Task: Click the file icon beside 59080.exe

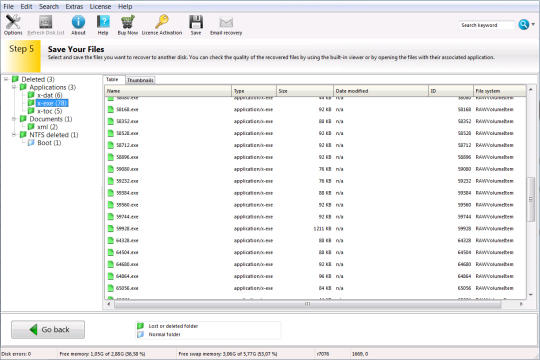Action: point(111,169)
